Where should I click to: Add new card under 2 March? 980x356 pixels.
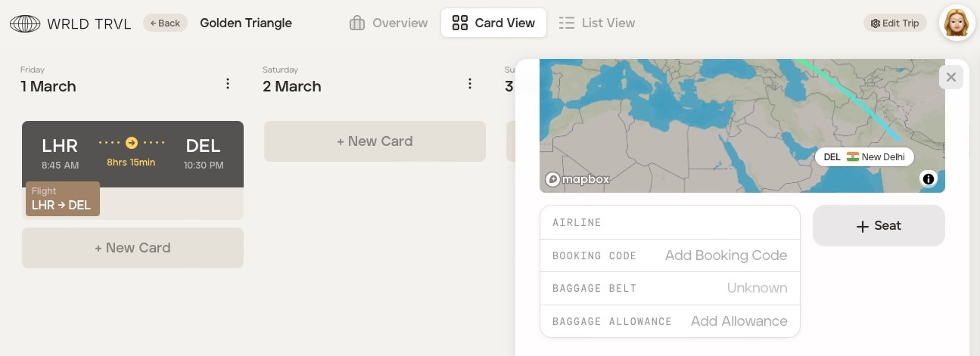tap(375, 141)
